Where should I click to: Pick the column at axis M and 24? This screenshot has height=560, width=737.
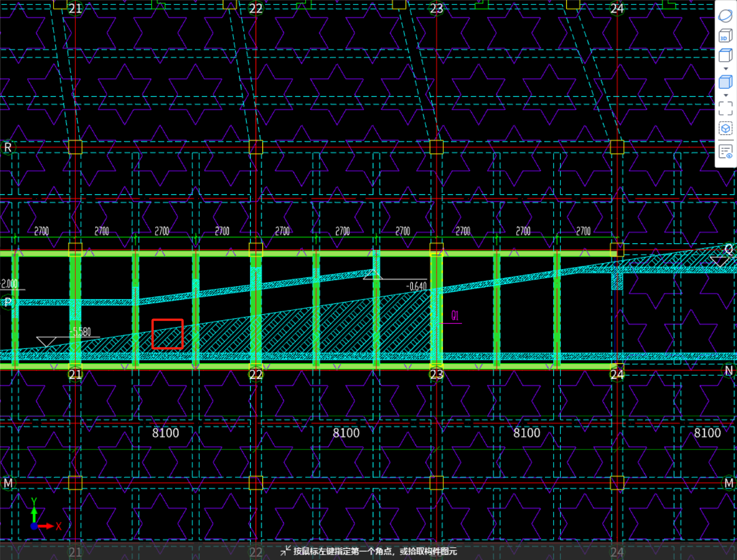coord(617,483)
